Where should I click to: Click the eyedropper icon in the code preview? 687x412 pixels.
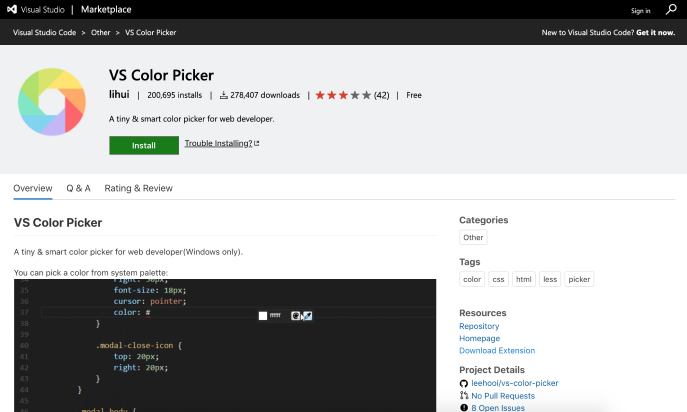[x=308, y=316]
